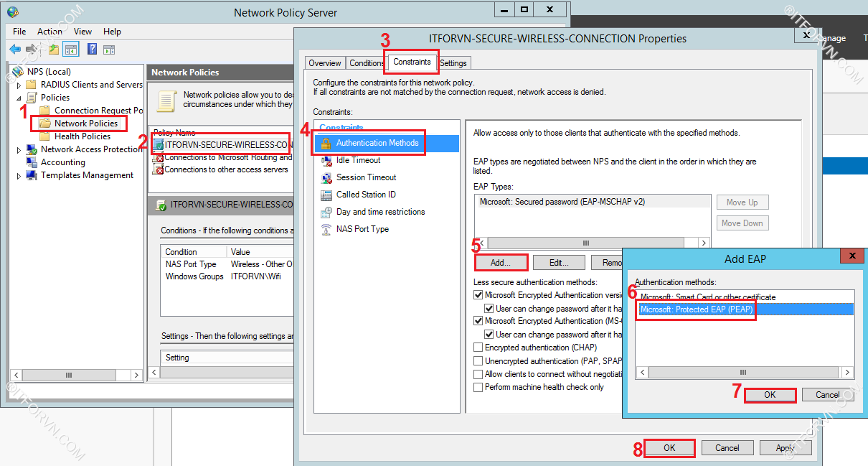Select the Day and time restrictions icon
The height and width of the screenshot is (466, 868).
coord(326,212)
